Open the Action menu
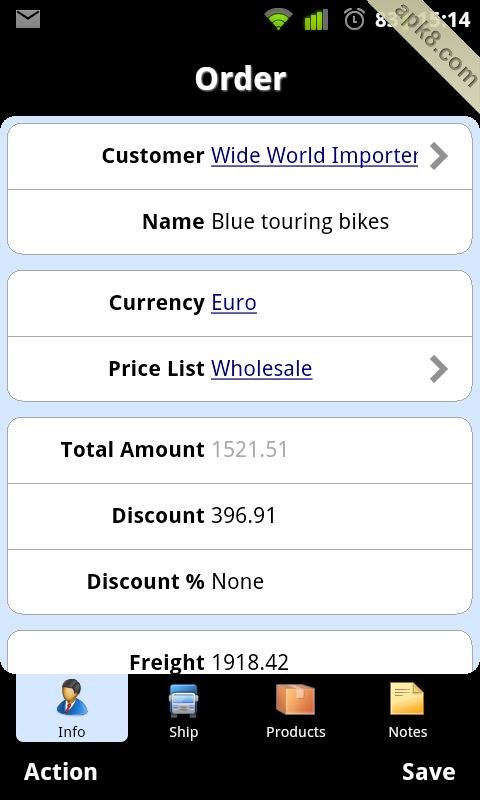This screenshot has height=800, width=480. (x=61, y=771)
